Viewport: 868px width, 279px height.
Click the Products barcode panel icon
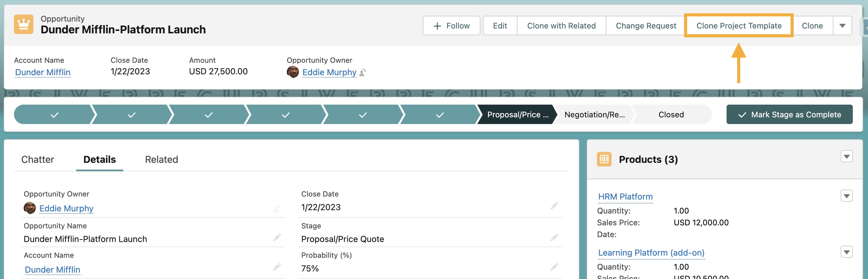point(605,159)
